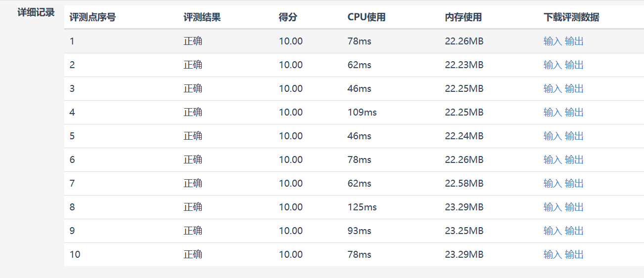Download the input data for test 1
This screenshot has height=278, width=644.
coord(552,41)
